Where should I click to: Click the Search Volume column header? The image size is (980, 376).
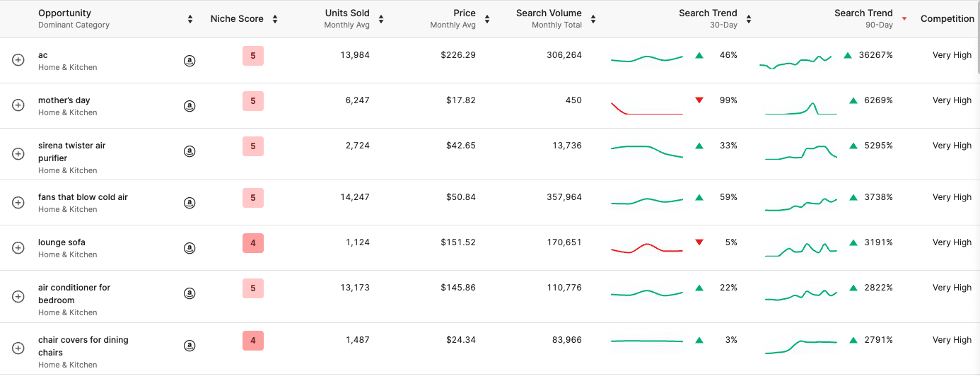(x=549, y=13)
